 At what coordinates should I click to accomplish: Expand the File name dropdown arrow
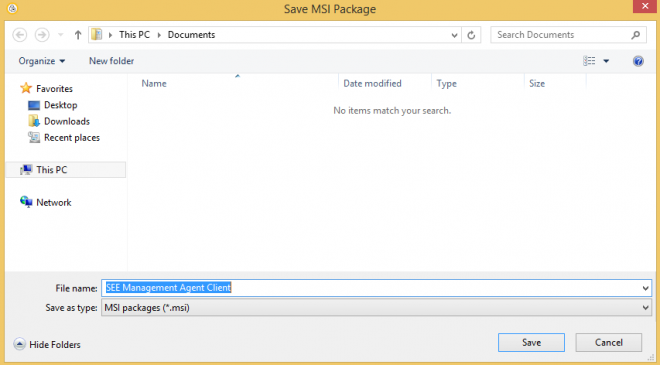coord(645,288)
